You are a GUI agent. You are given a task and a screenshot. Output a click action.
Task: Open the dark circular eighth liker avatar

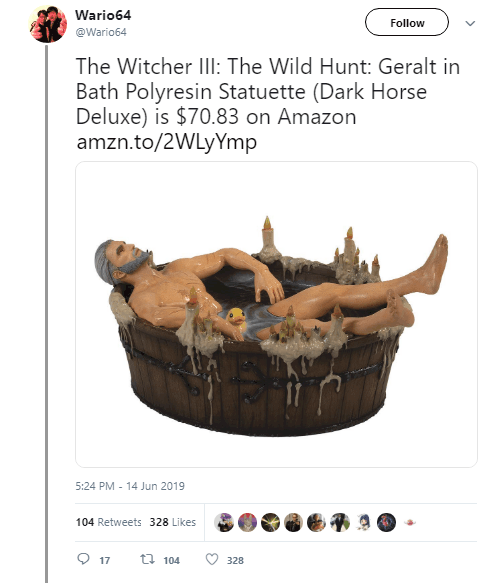point(386,522)
